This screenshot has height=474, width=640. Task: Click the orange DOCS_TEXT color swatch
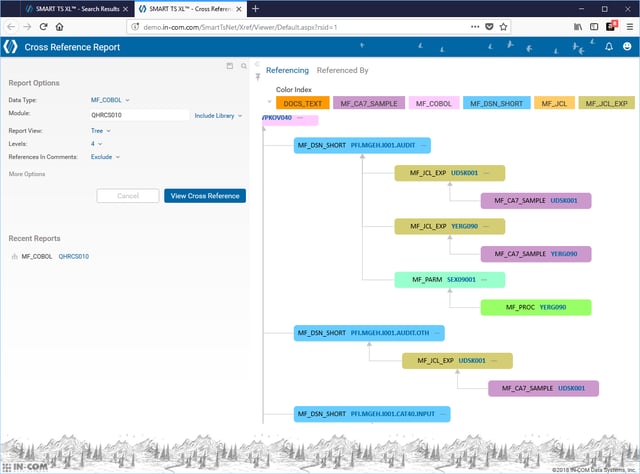coord(302,103)
